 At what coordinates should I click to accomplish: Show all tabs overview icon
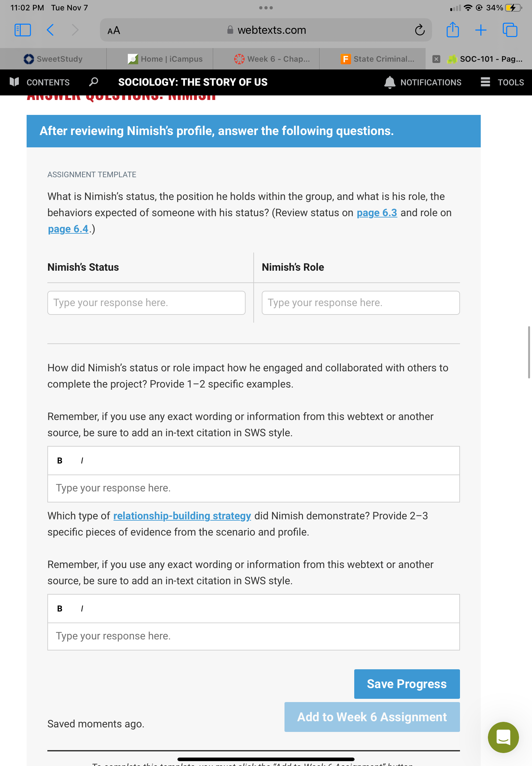click(x=510, y=30)
